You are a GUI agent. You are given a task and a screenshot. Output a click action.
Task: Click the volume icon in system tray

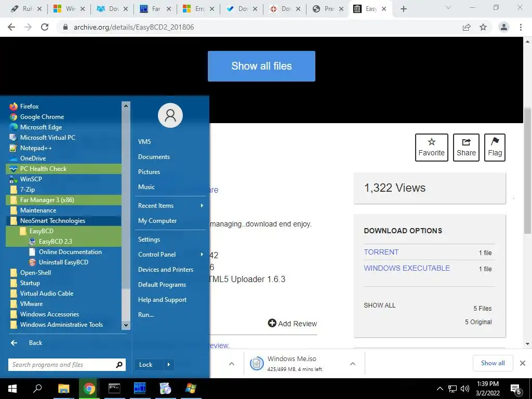[465, 389]
